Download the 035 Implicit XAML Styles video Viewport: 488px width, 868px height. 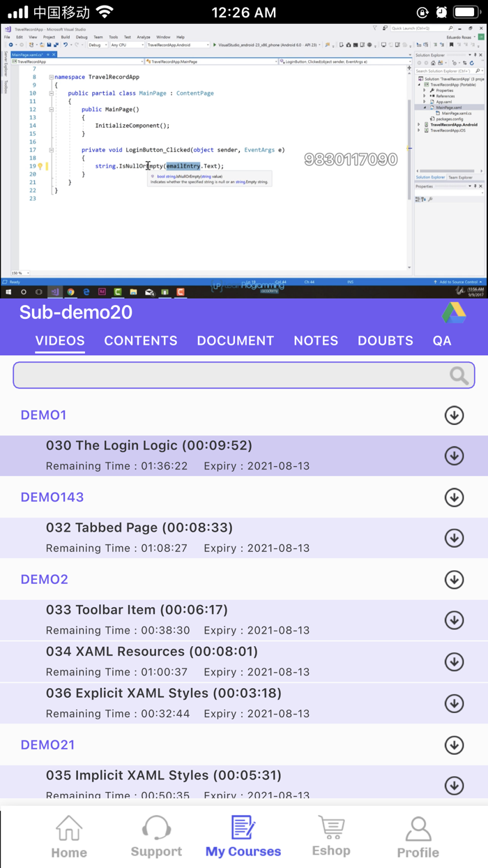[454, 786]
